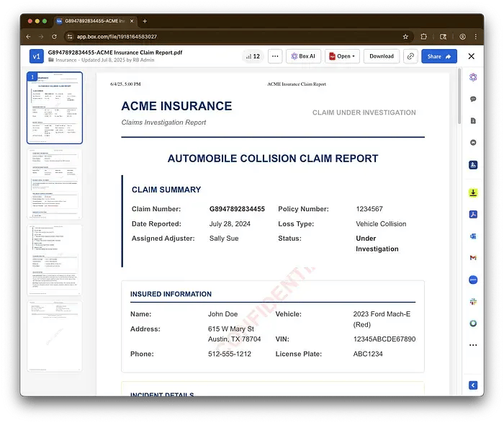
Task: Open the more options ellipsis menu
Action: [275, 56]
